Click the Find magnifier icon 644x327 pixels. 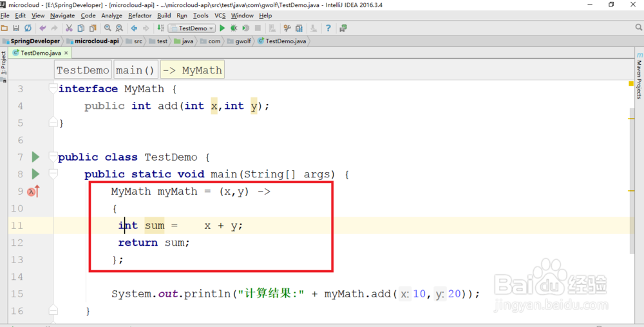click(108, 28)
